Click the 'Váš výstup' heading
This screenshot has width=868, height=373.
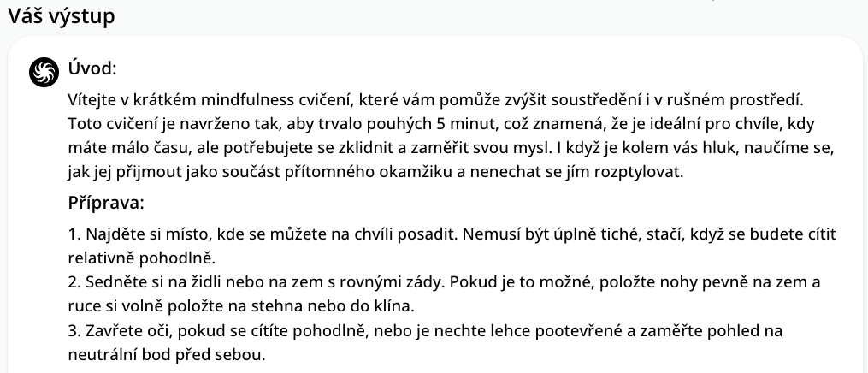coord(62,16)
